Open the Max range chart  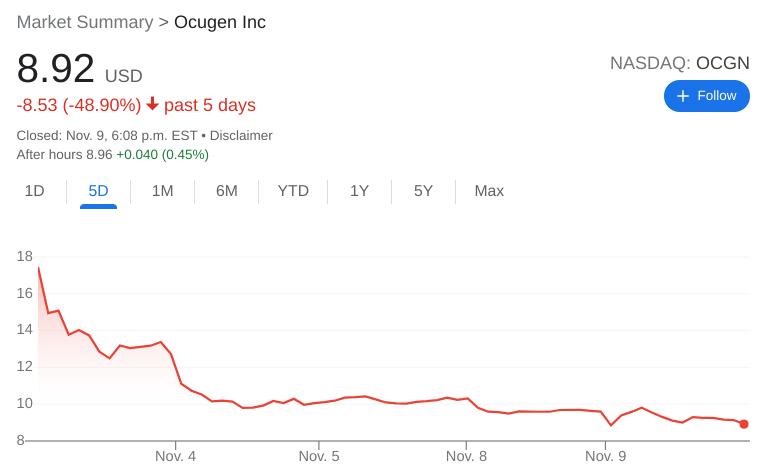coord(489,191)
